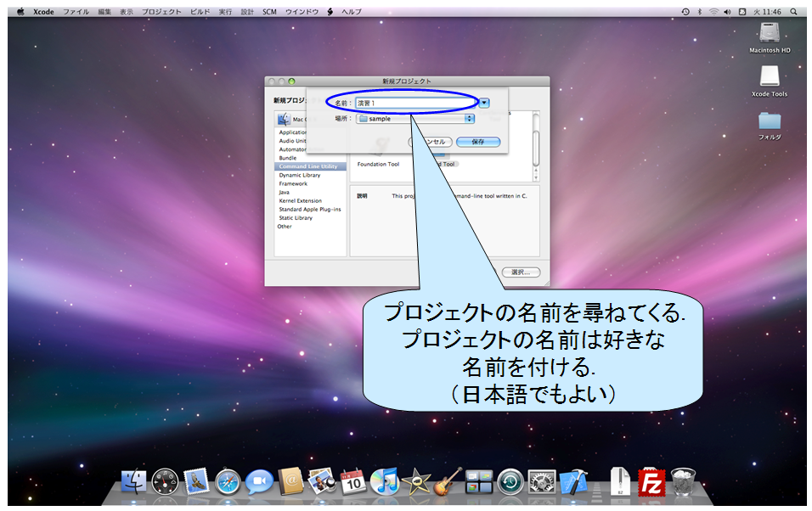Open the ビルド menu
812x511 pixels.
(x=200, y=11)
